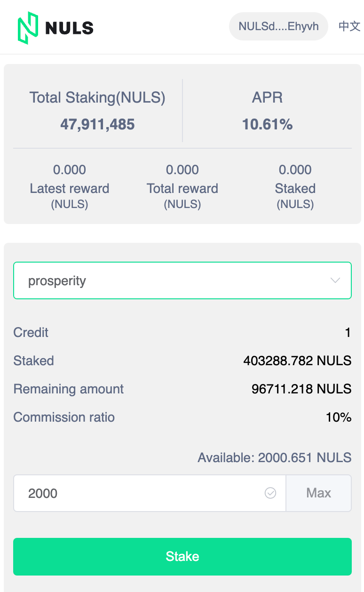The image size is (364, 592).
Task: Click the Remaining amount 96711.218 NULS value
Action: [301, 389]
